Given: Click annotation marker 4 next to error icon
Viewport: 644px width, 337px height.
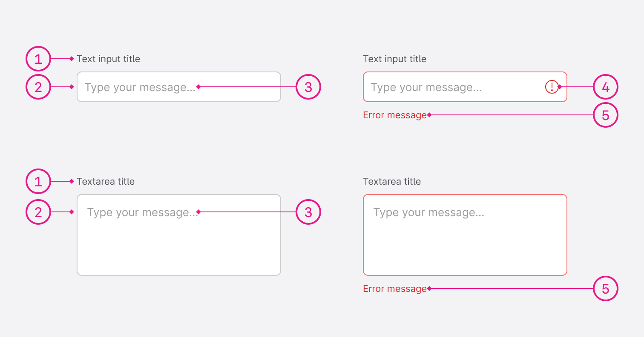Looking at the screenshot, I should 605,87.
